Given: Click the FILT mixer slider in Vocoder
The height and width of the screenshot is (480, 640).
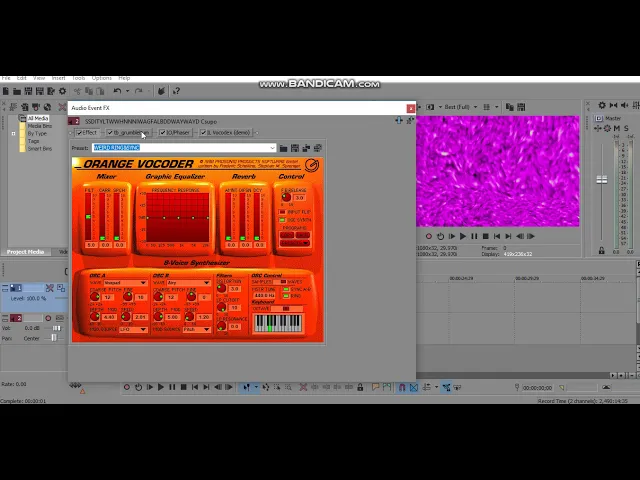Looking at the screenshot, I should click(88, 216).
